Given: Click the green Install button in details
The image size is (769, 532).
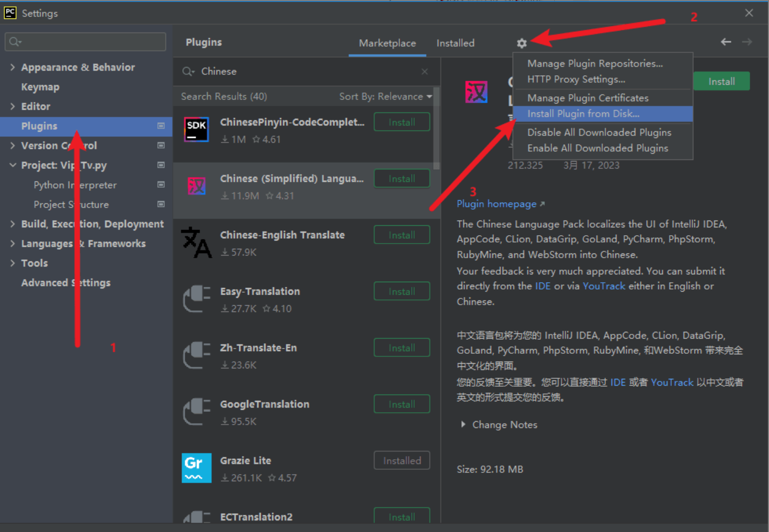Looking at the screenshot, I should (x=721, y=82).
